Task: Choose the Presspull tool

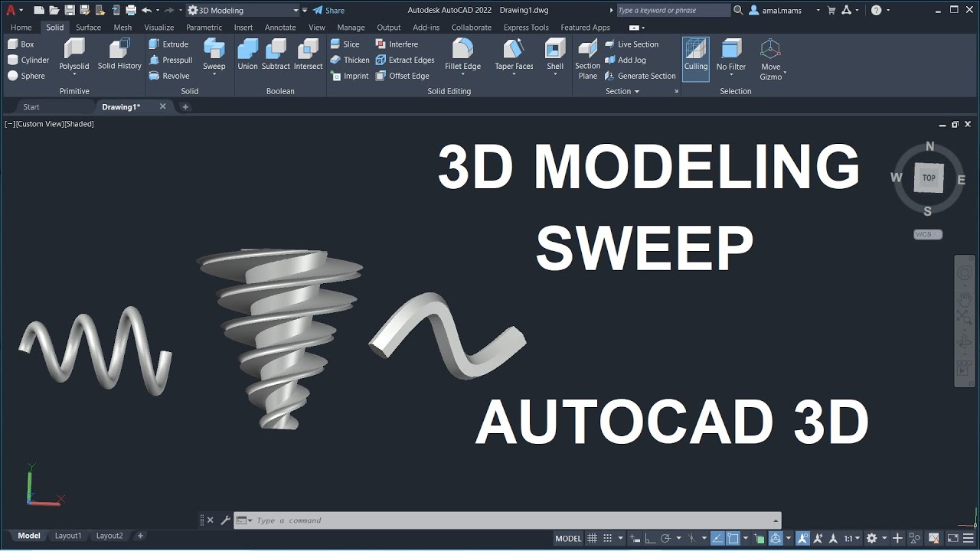Action: tap(170, 60)
